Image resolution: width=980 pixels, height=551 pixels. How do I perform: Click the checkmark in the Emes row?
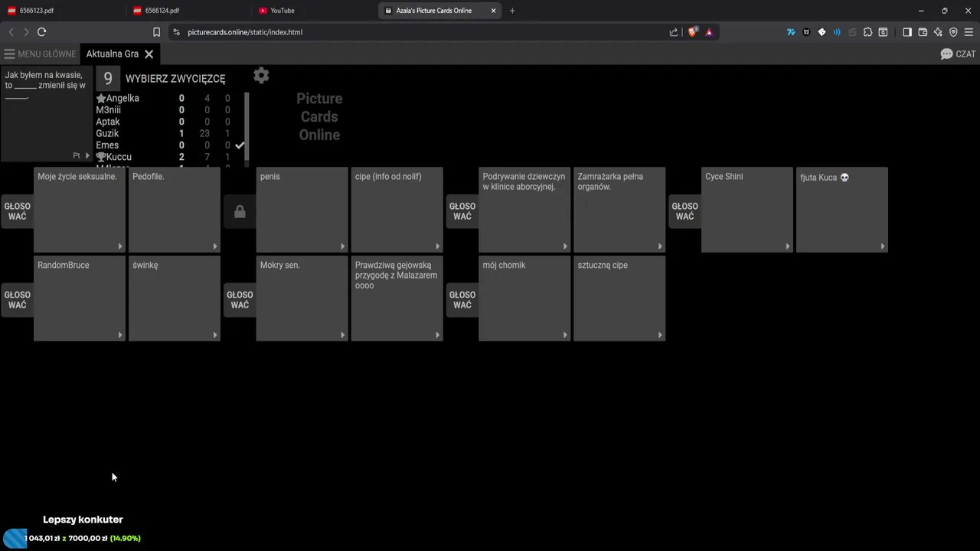(240, 145)
